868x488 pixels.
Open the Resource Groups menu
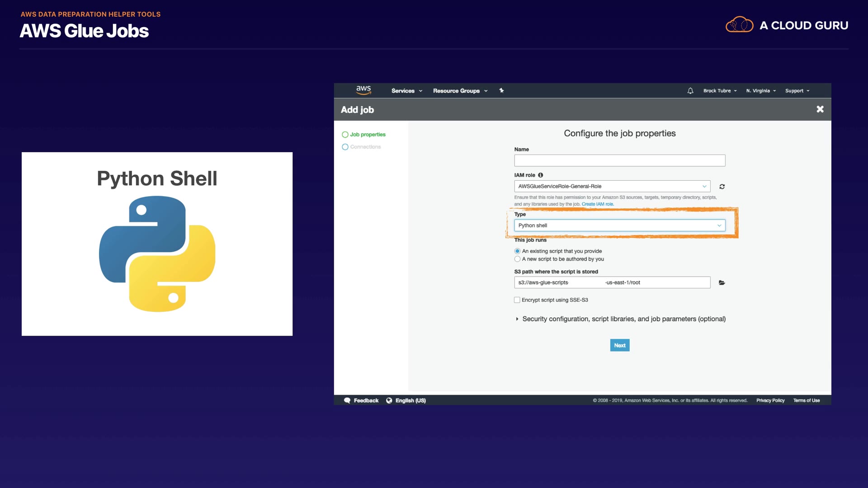pyautogui.click(x=460, y=91)
